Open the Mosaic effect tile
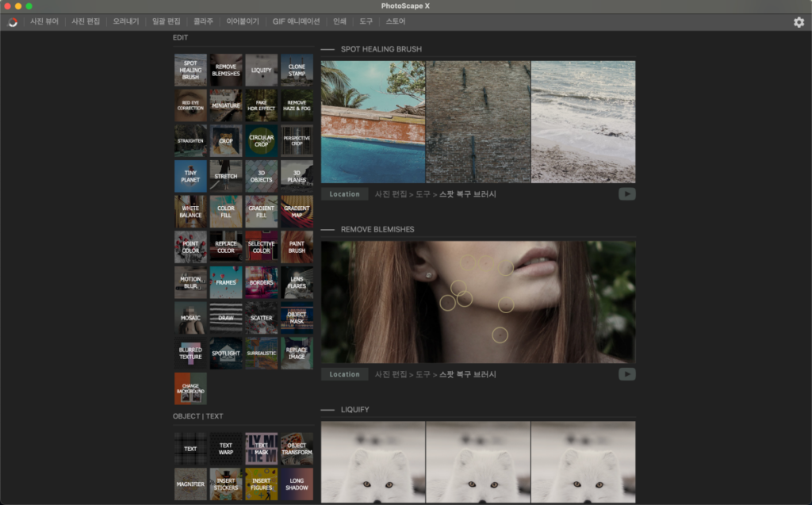This screenshot has height=505, width=812. pyautogui.click(x=190, y=318)
